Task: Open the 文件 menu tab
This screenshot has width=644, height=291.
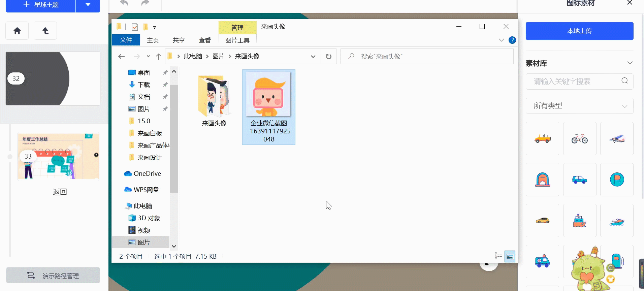Action: coord(126,40)
